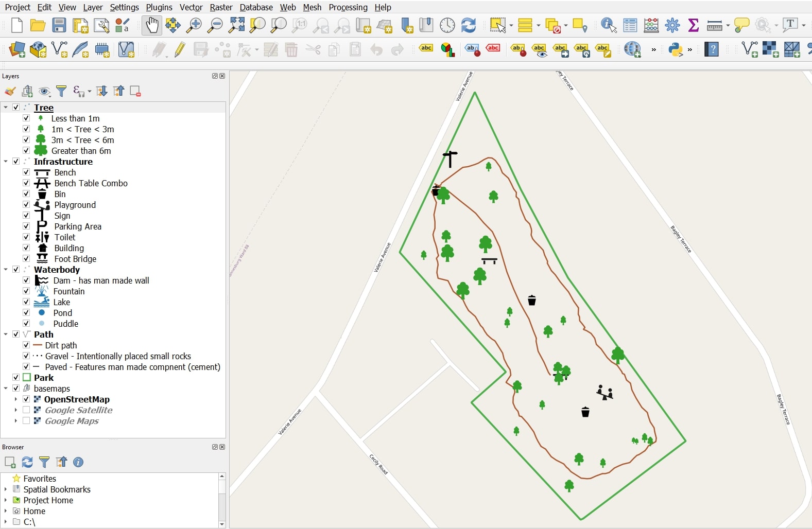This screenshot has height=529, width=812.
Task: Click the Identify Features tool
Action: pos(608,25)
